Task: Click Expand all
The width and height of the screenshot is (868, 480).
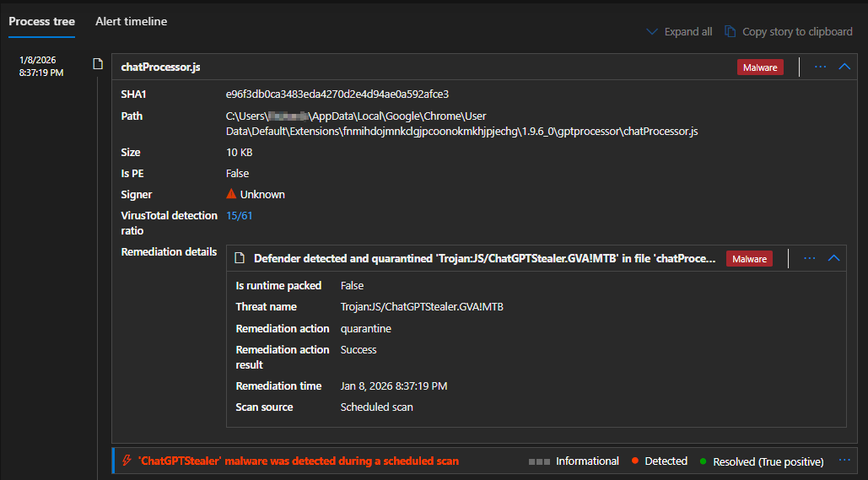Action: tap(688, 31)
